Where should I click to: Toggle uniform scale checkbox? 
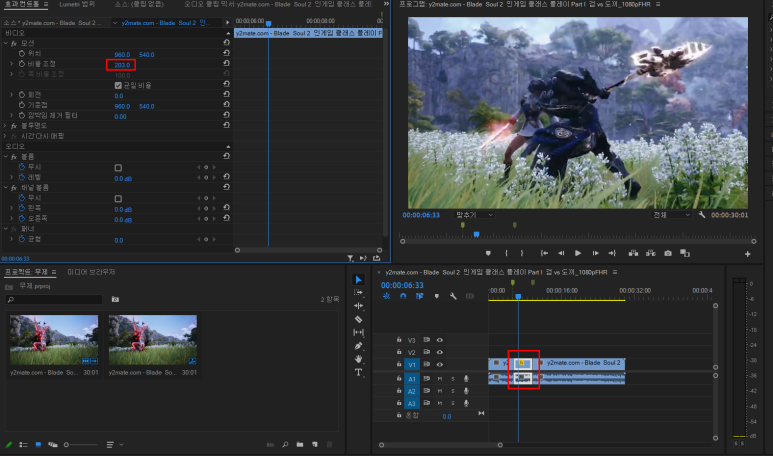pyautogui.click(x=118, y=85)
